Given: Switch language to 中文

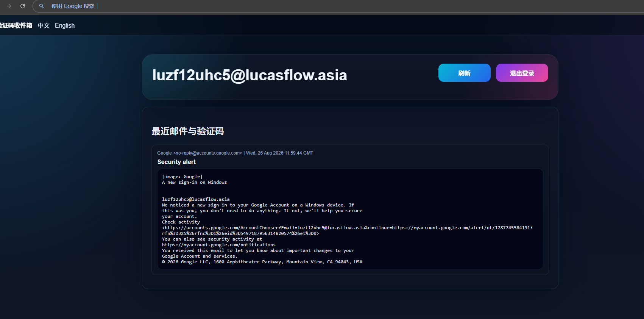Looking at the screenshot, I should [44, 25].
